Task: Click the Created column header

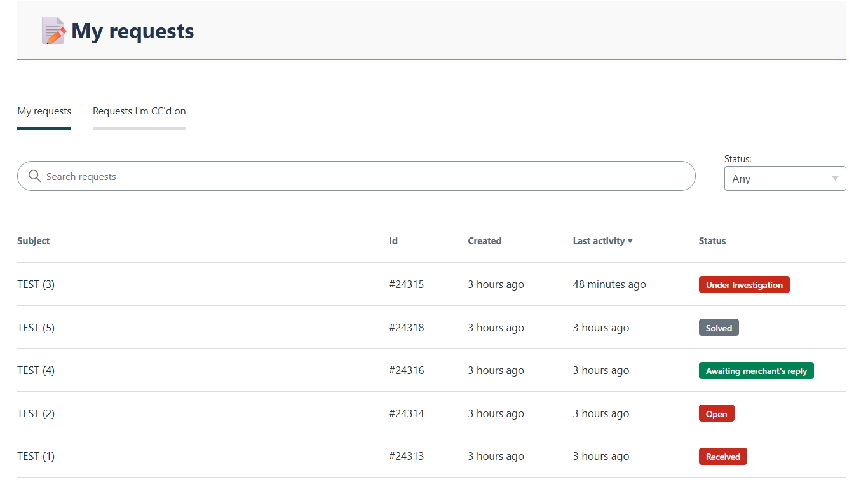Action: pos(484,241)
